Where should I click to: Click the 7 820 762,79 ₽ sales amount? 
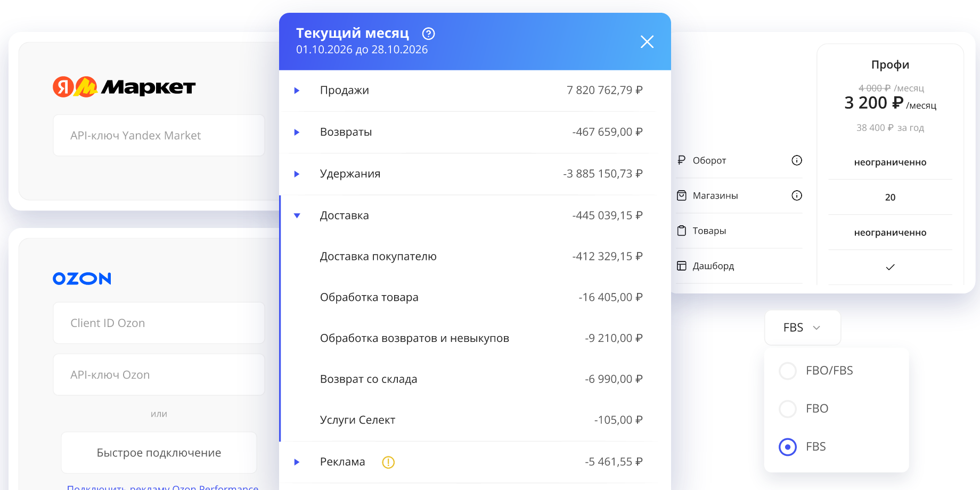(605, 91)
